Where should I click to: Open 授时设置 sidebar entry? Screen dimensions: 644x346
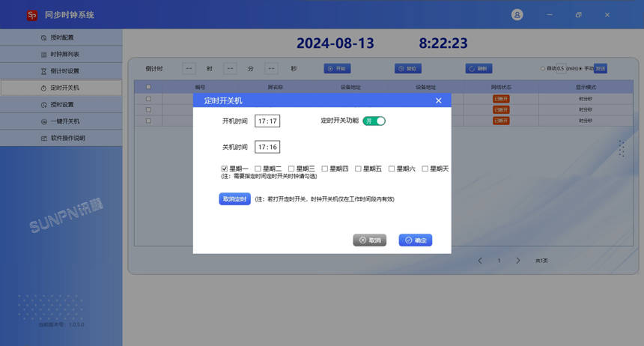click(61, 105)
